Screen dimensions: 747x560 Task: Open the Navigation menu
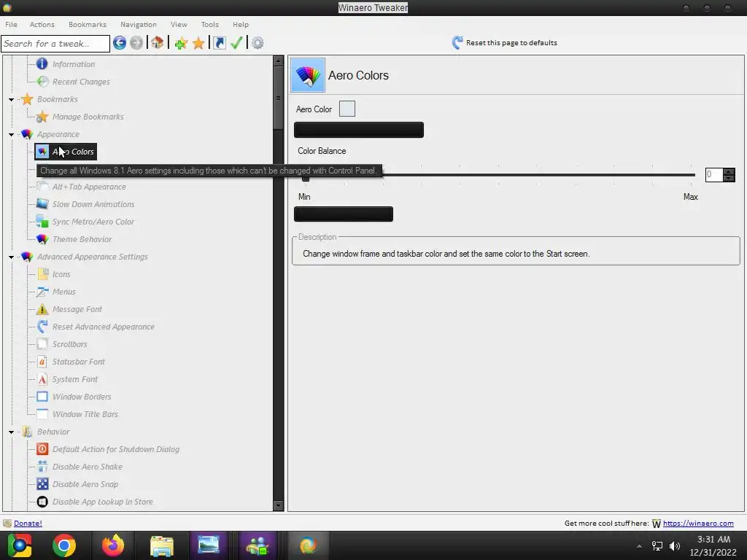click(x=138, y=24)
